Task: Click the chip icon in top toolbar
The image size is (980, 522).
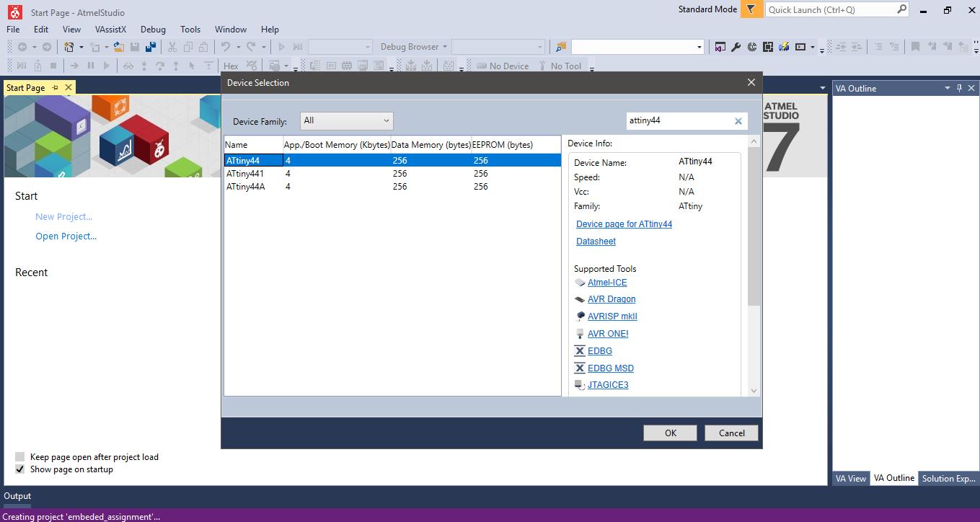Action: tap(768, 47)
